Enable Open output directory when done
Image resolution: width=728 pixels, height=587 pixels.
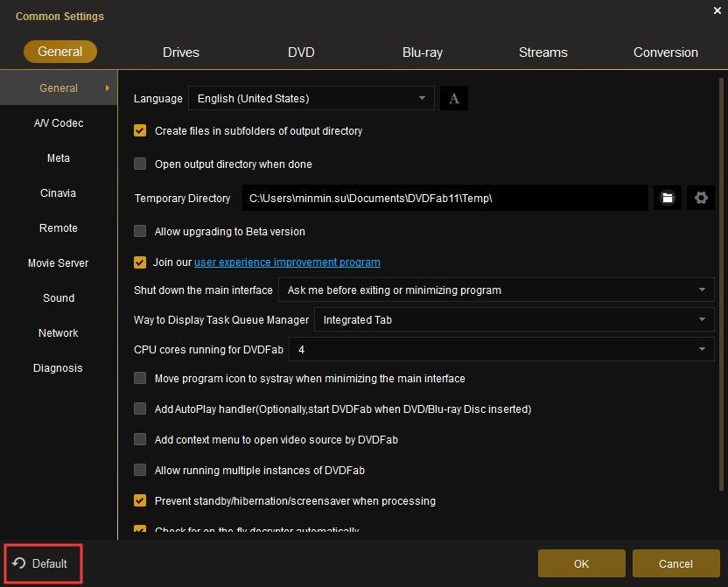(140, 164)
